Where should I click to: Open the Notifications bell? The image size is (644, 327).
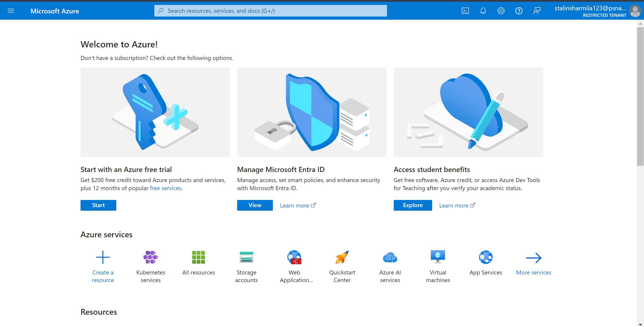click(x=483, y=11)
